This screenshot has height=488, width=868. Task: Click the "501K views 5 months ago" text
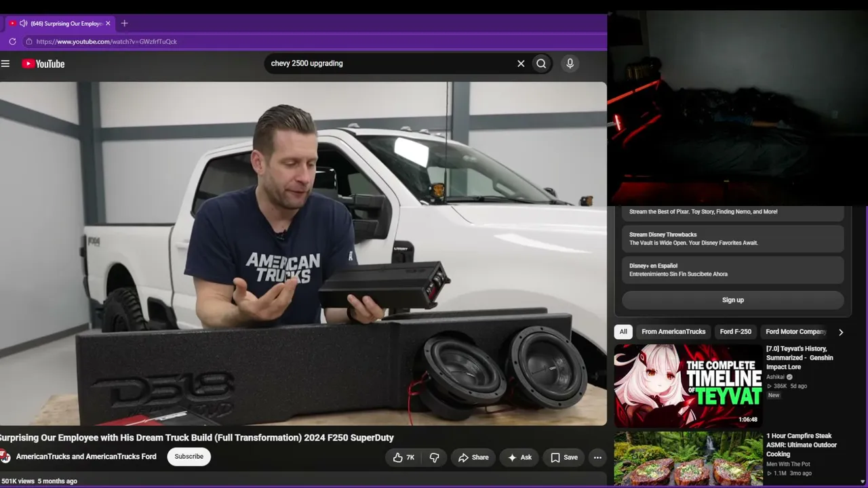point(39,481)
